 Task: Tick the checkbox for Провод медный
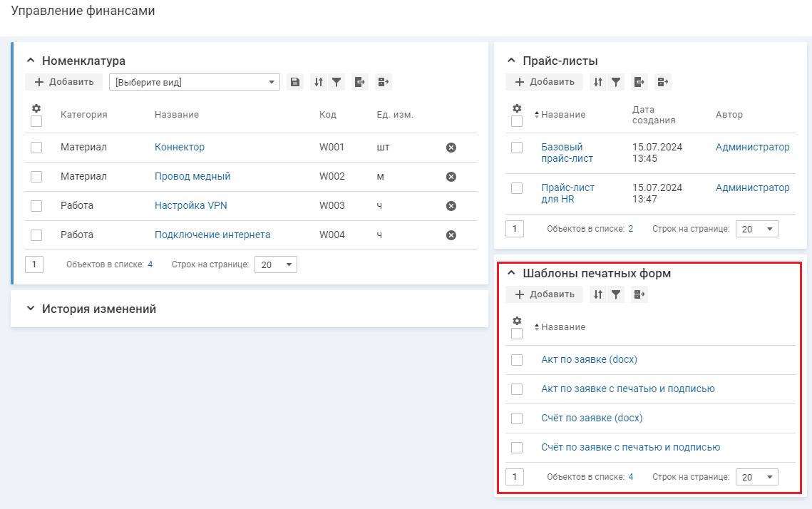point(36,177)
